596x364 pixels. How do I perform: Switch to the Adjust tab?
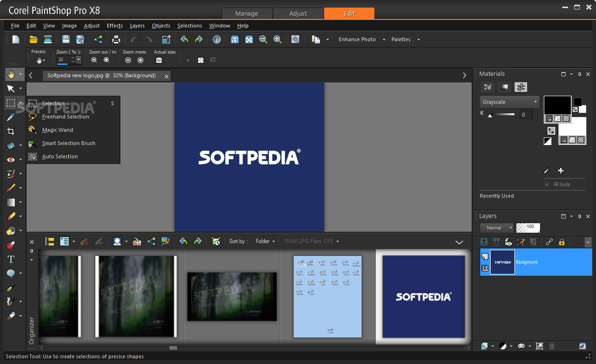(x=298, y=13)
